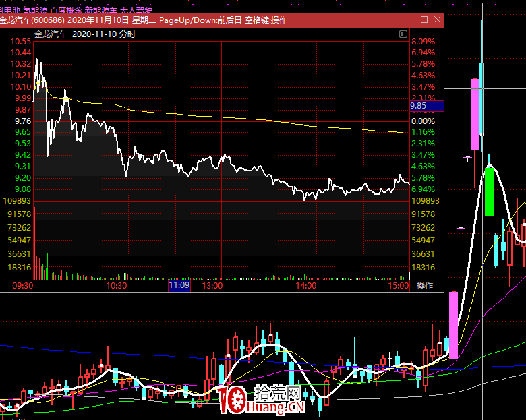This screenshot has width=526, height=420.
Task: Click the blue 9.85 price marker
Action: click(427, 106)
